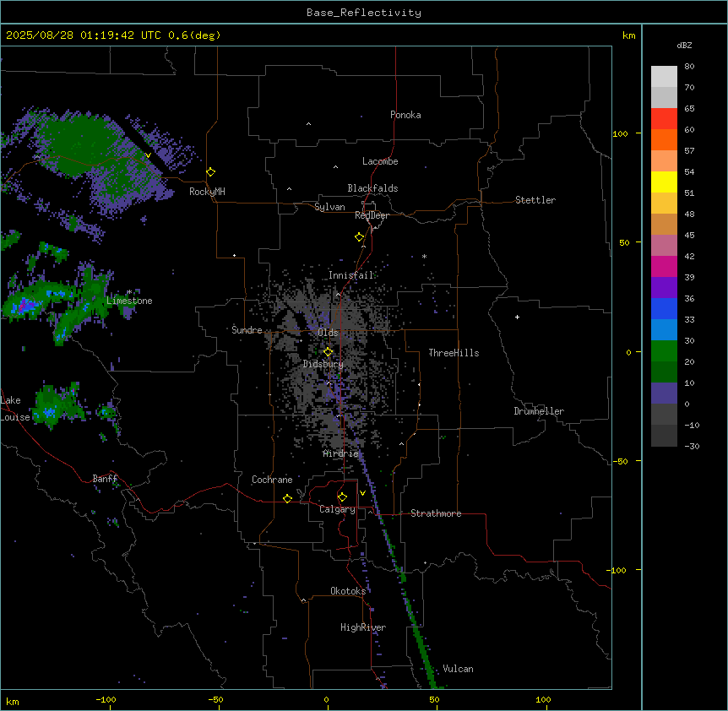Viewport: 728px width, 711px height.
Task: Click the -30 label on the dBZ legend
Action: [692, 447]
